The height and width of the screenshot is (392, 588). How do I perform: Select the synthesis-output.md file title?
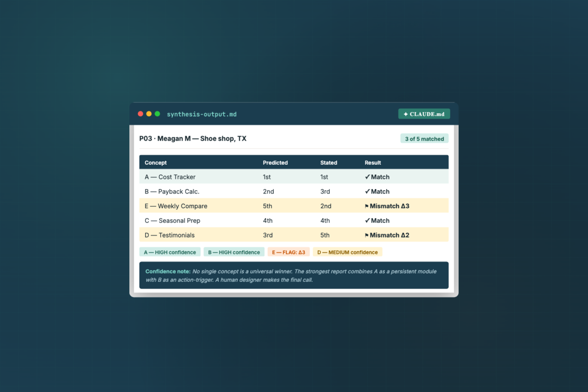(201, 114)
